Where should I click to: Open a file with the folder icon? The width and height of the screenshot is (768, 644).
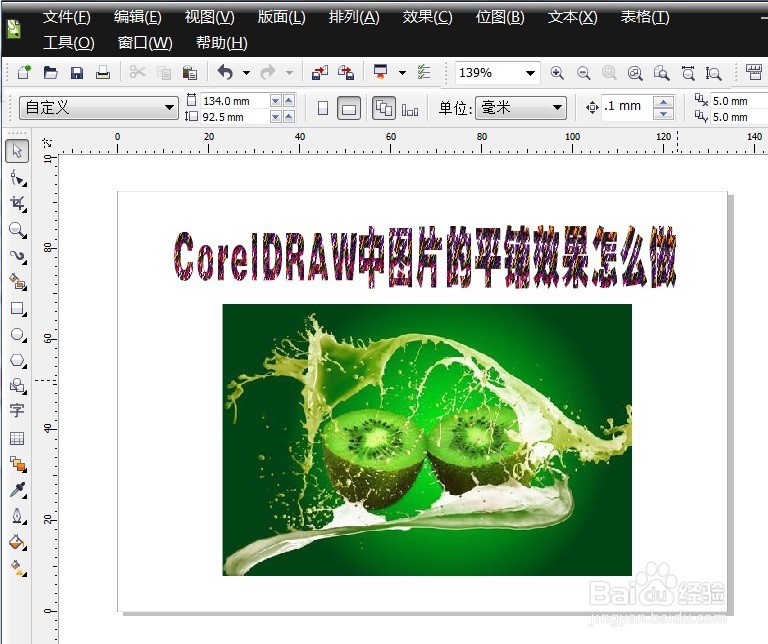50,72
